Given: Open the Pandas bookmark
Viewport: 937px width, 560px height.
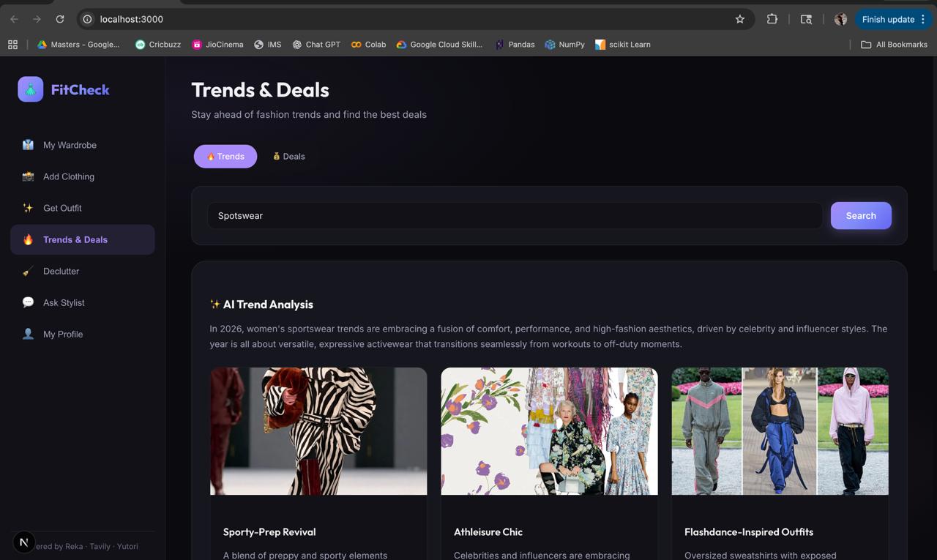Looking at the screenshot, I should pos(515,45).
